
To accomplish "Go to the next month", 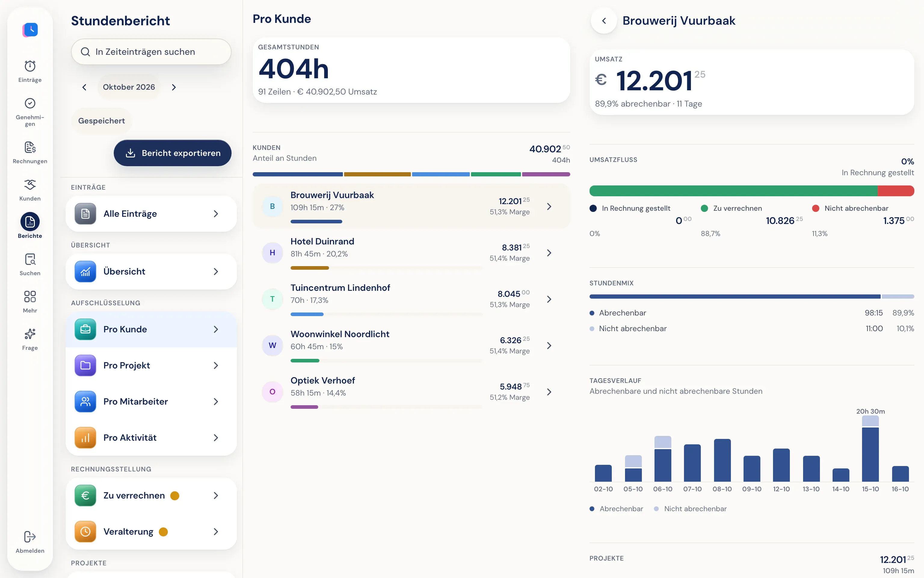I will (x=174, y=87).
